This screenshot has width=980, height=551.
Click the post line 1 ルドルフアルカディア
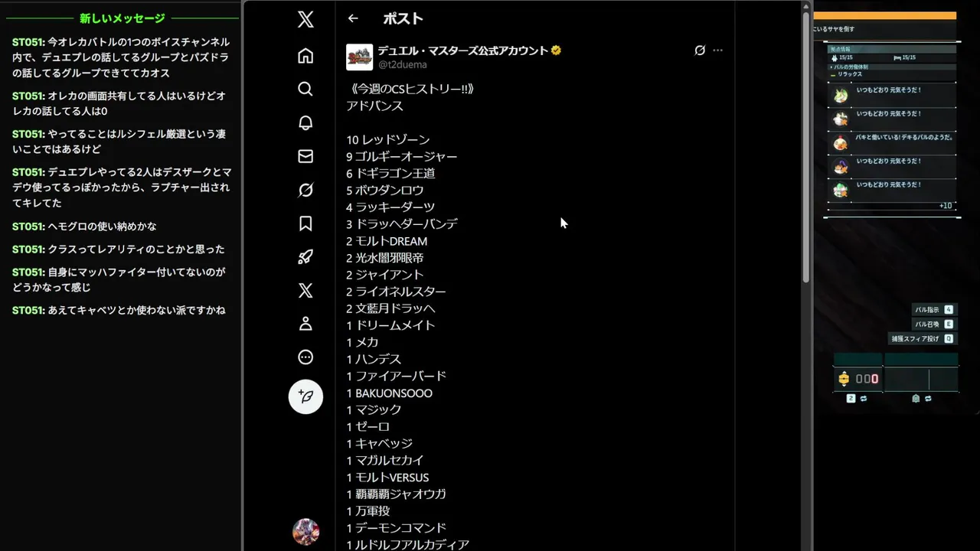[x=407, y=544]
